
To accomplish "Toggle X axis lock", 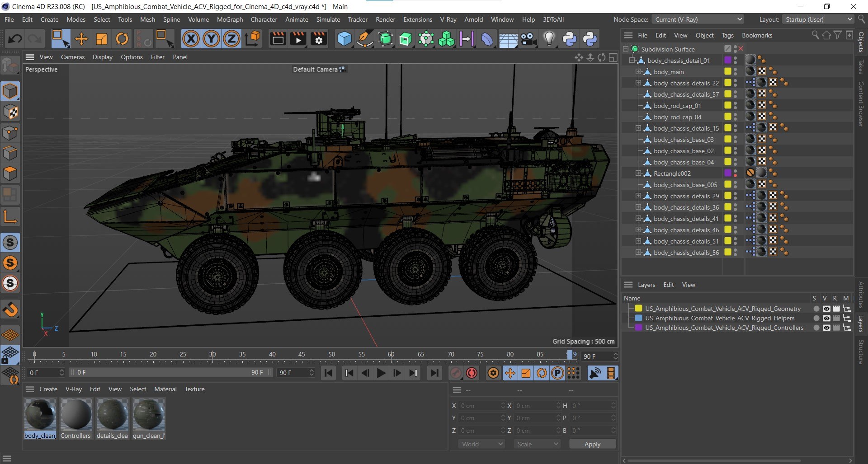I will click(x=191, y=39).
